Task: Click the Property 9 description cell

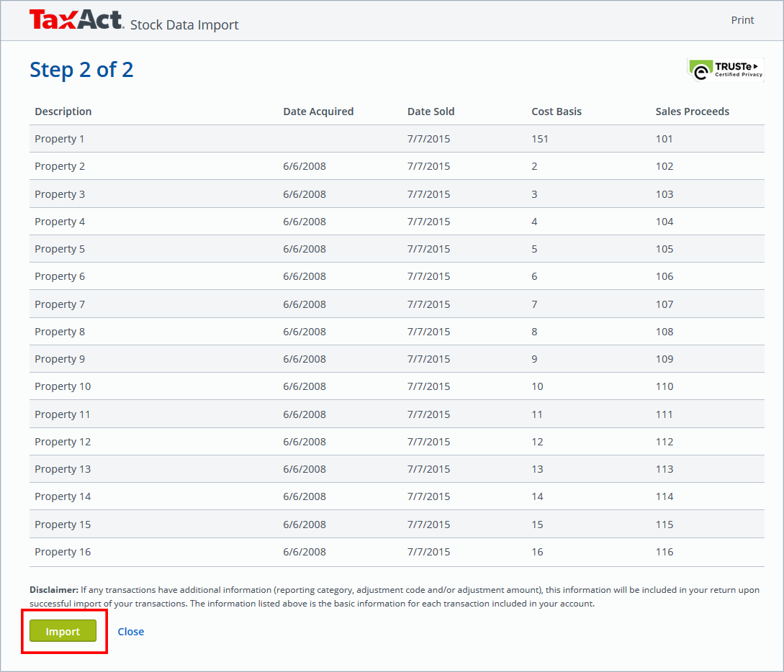Action: [x=60, y=360]
